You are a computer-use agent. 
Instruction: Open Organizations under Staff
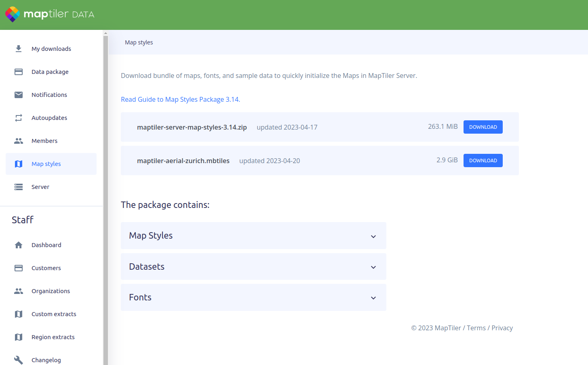(51, 291)
